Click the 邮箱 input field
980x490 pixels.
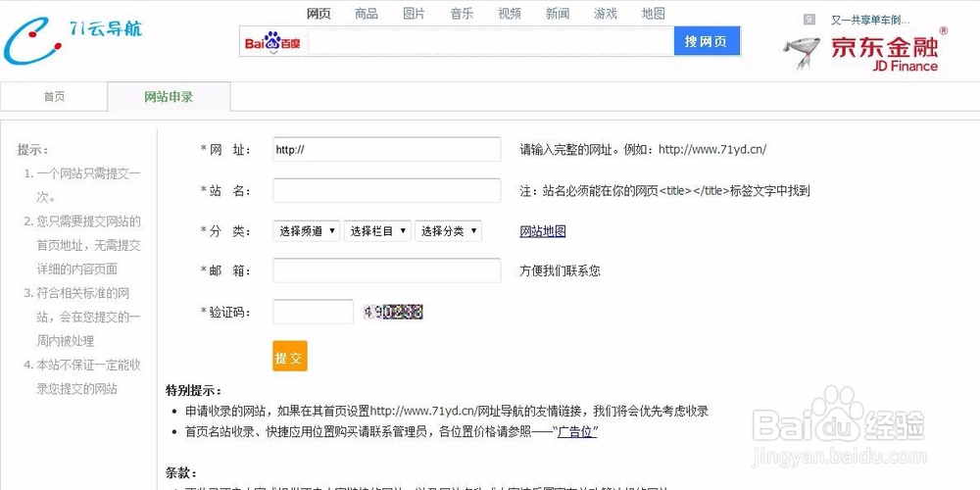386,270
